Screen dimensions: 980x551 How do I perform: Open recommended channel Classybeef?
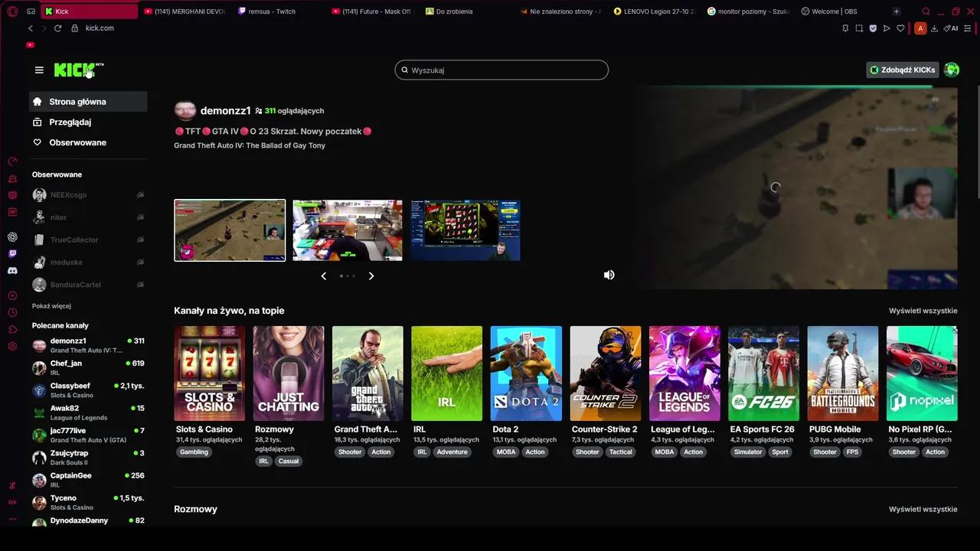click(x=88, y=390)
